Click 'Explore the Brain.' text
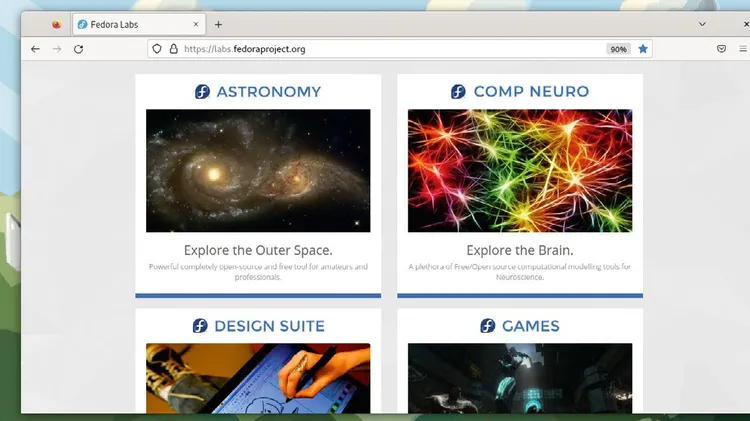The width and height of the screenshot is (750, 421). point(520,250)
